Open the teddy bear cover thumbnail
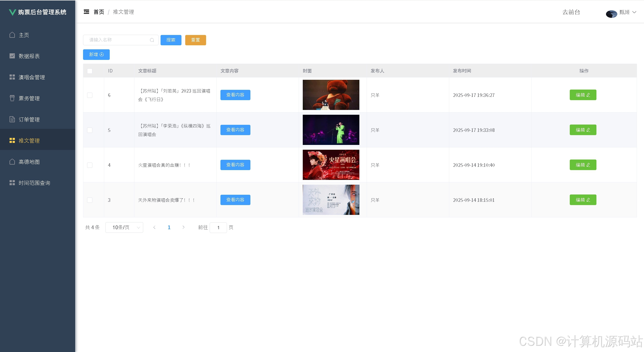This screenshot has width=644, height=352. pos(331,95)
